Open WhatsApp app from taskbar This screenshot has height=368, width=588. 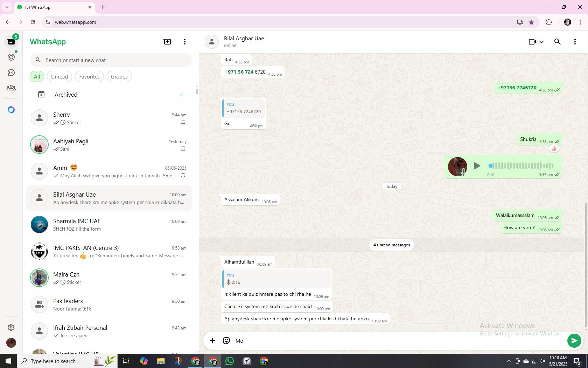pos(230,361)
